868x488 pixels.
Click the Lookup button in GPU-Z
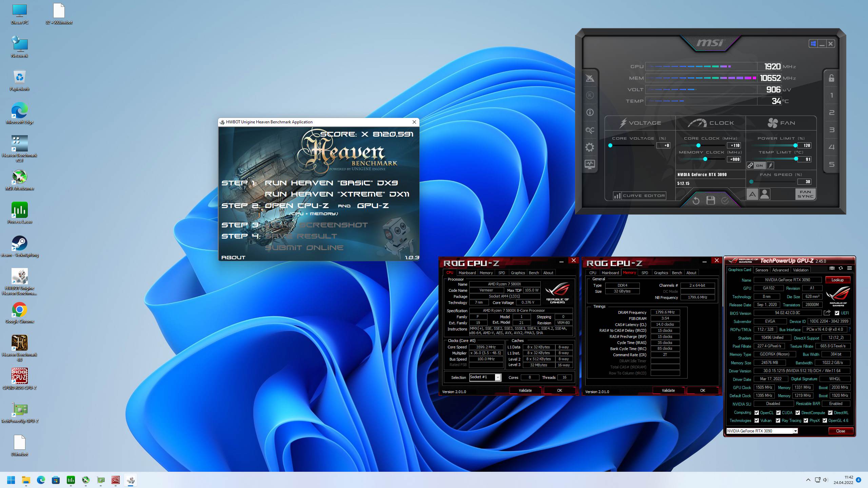[x=837, y=280]
